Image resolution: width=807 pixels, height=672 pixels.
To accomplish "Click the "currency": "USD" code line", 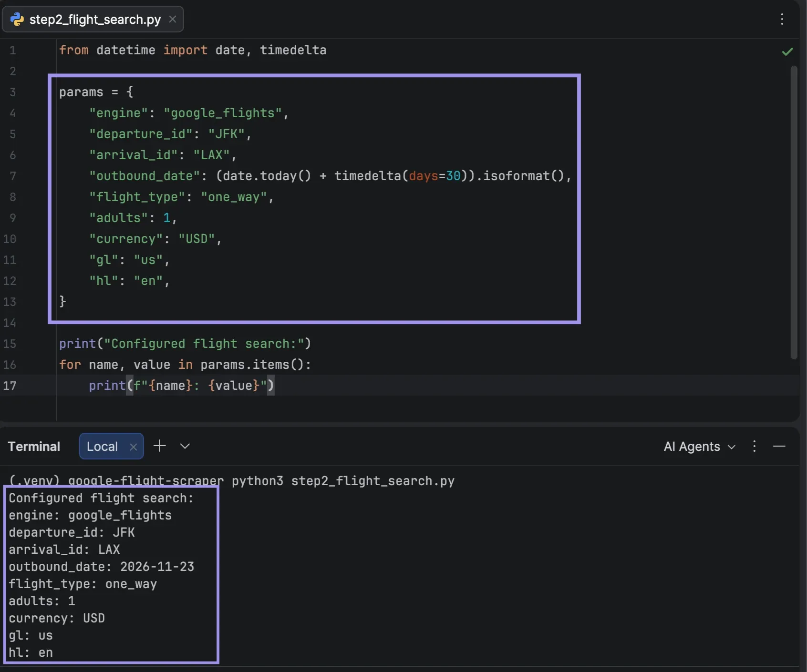I will (155, 239).
